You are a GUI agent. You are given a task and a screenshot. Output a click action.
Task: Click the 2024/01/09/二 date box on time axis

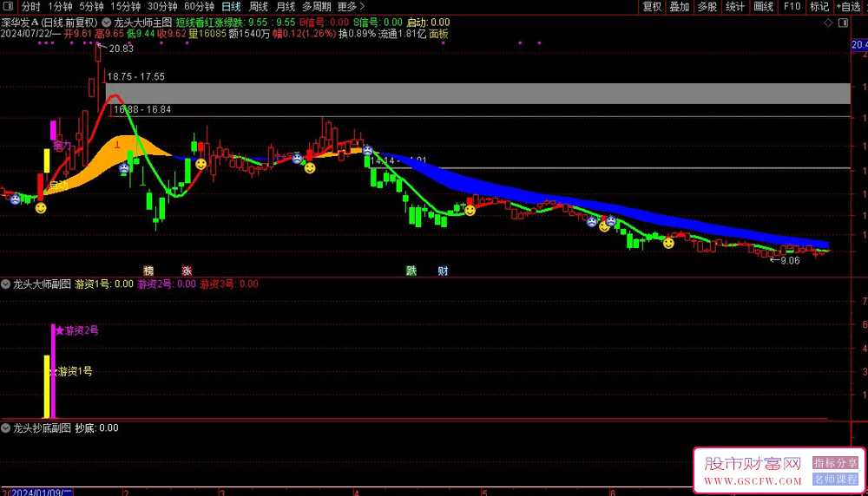pyautogui.click(x=42, y=493)
